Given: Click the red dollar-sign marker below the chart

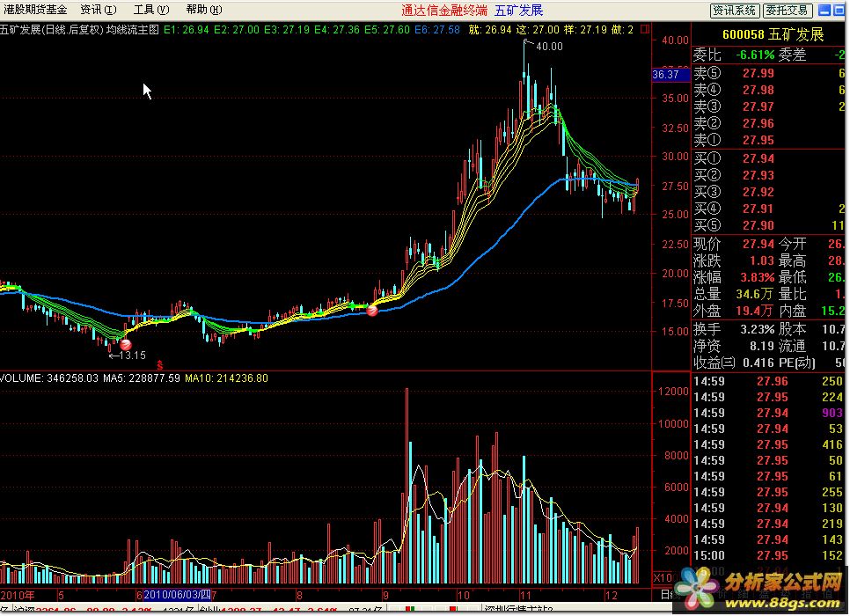Looking at the screenshot, I should point(159,365).
